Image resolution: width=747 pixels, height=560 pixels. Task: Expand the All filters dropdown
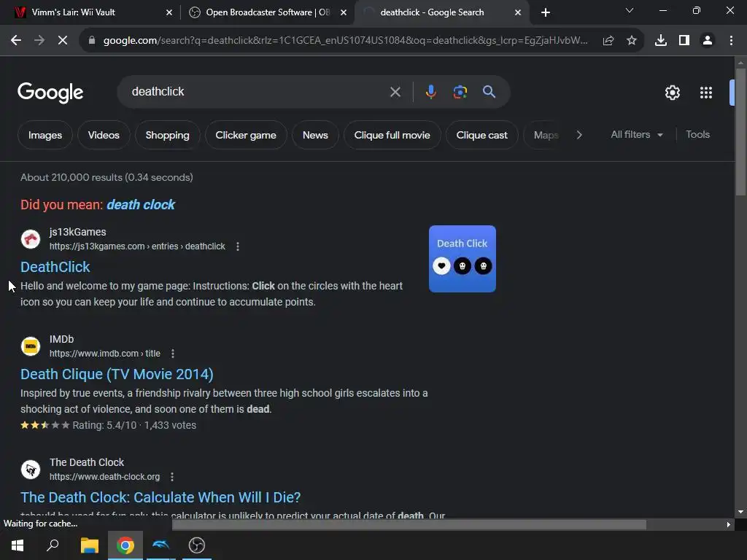(637, 135)
